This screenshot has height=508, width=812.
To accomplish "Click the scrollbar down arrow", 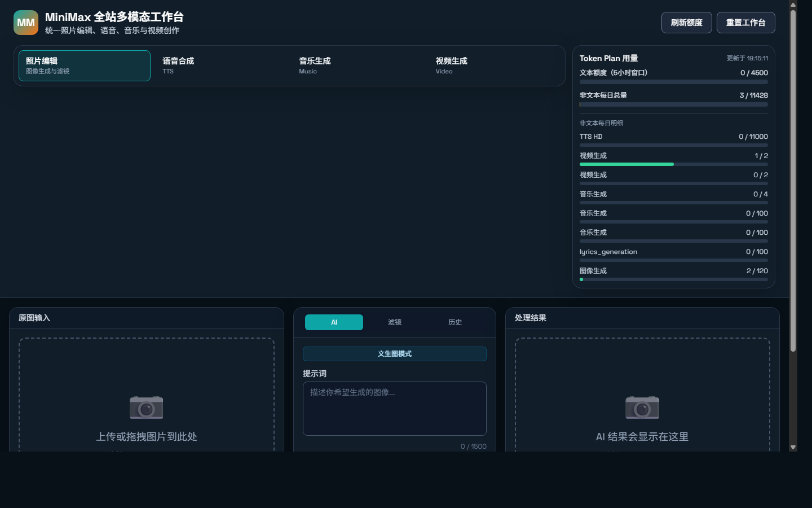I will tap(793, 447).
